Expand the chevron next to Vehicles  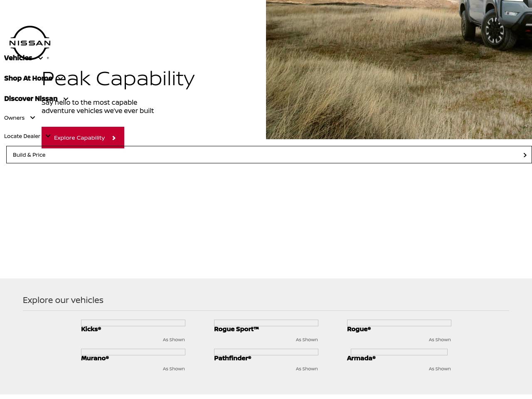(40, 58)
